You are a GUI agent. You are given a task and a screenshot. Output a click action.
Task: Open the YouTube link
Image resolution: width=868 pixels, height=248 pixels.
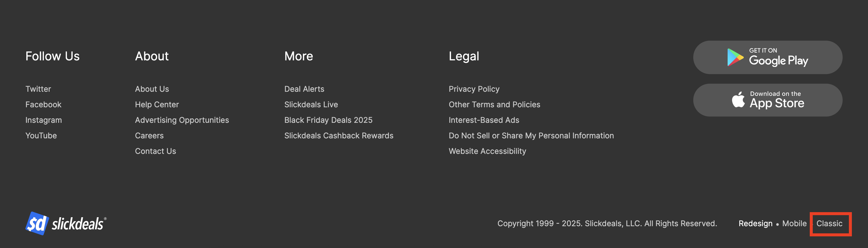(41, 135)
